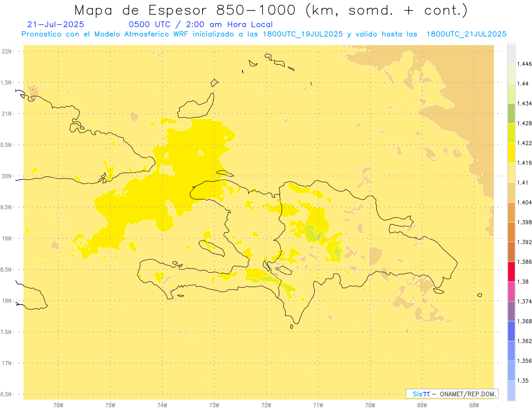This screenshot has height=411, width=532.
Task: Click the longitude axis label '73W'
Action: tap(214, 405)
